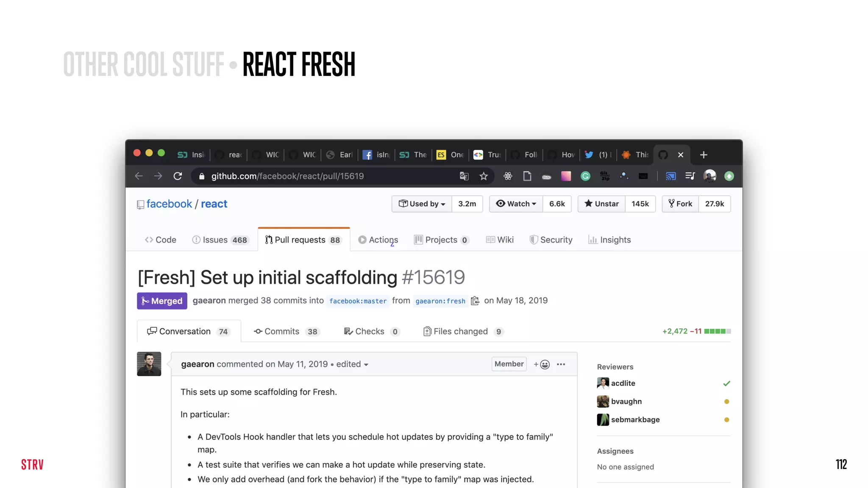View the Files changed tab
The width and height of the screenshot is (868, 488).
[463, 331]
